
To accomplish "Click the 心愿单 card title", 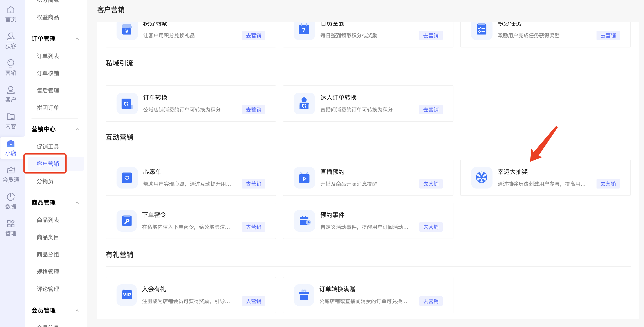I will [x=152, y=172].
